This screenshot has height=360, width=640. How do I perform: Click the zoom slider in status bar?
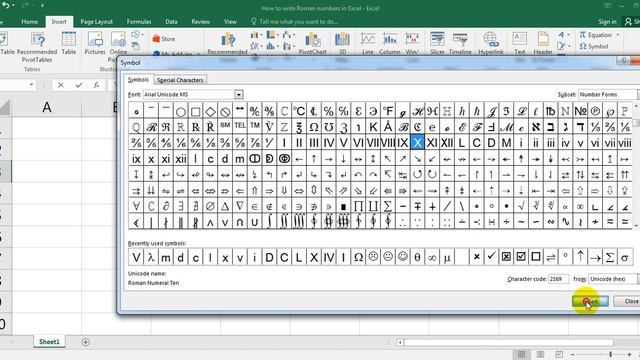point(610,354)
